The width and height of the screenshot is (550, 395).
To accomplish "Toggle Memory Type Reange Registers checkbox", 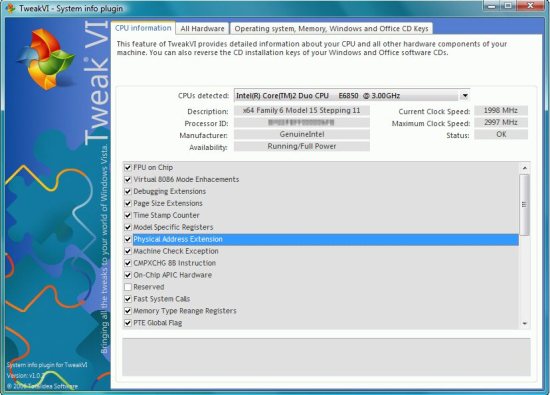I will (128, 311).
